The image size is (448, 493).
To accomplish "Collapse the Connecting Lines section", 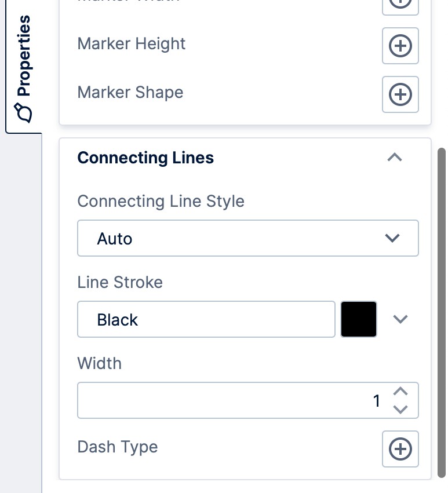I will (394, 157).
